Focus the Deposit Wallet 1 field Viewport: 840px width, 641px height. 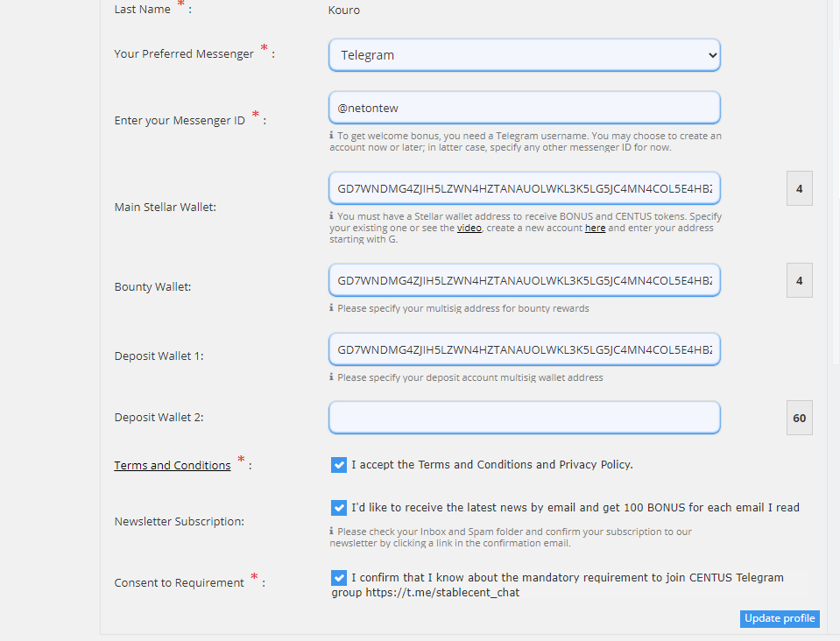pyautogui.click(x=524, y=349)
